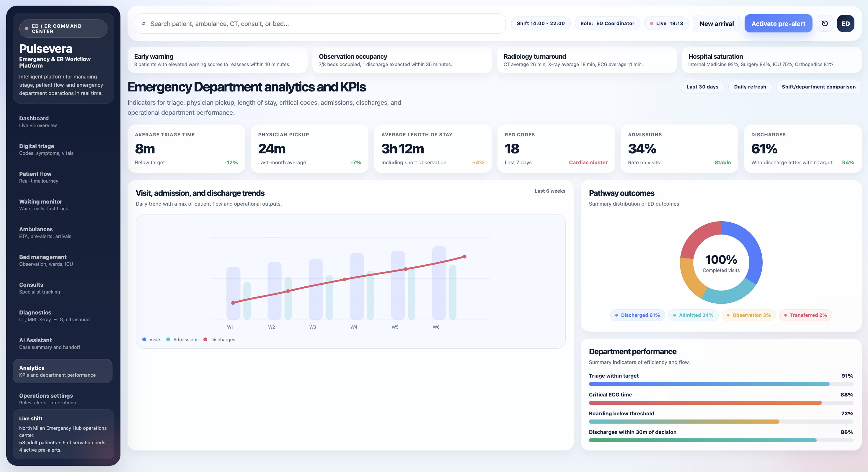
Task: Click Observation 3% legend pill
Action: point(749,315)
